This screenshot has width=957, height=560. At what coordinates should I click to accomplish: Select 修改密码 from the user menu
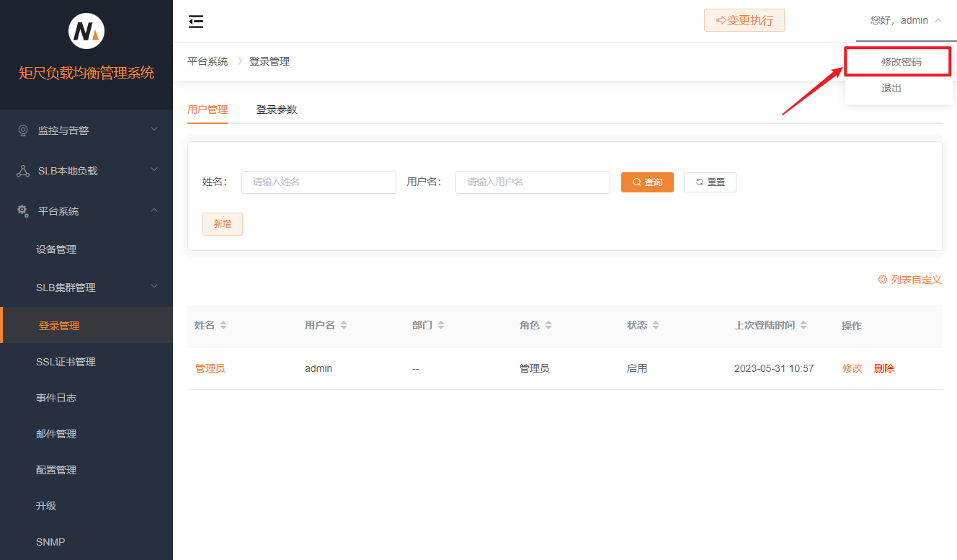tap(901, 62)
